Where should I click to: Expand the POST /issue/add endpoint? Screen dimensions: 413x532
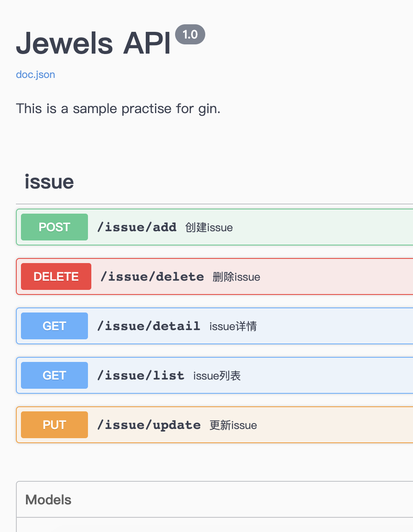pos(209,227)
